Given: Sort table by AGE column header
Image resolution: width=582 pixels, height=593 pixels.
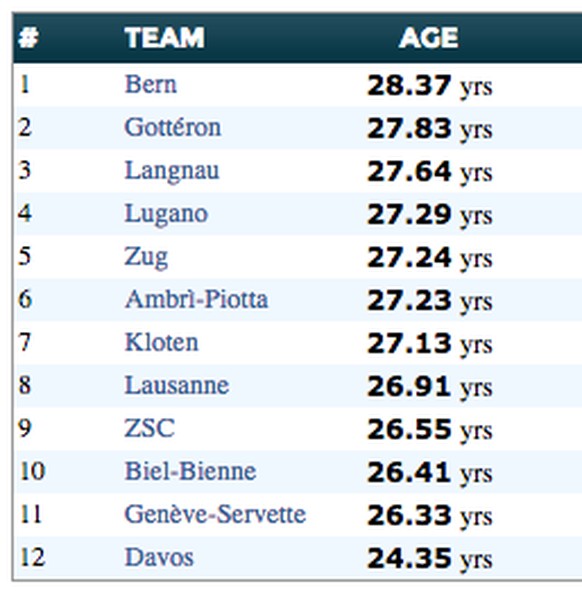Looking at the screenshot, I should pyautogui.click(x=428, y=37).
